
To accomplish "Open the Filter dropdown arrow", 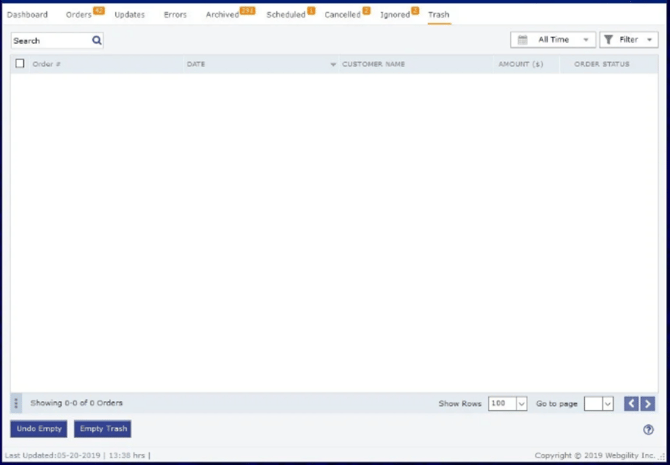I will (x=649, y=40).
